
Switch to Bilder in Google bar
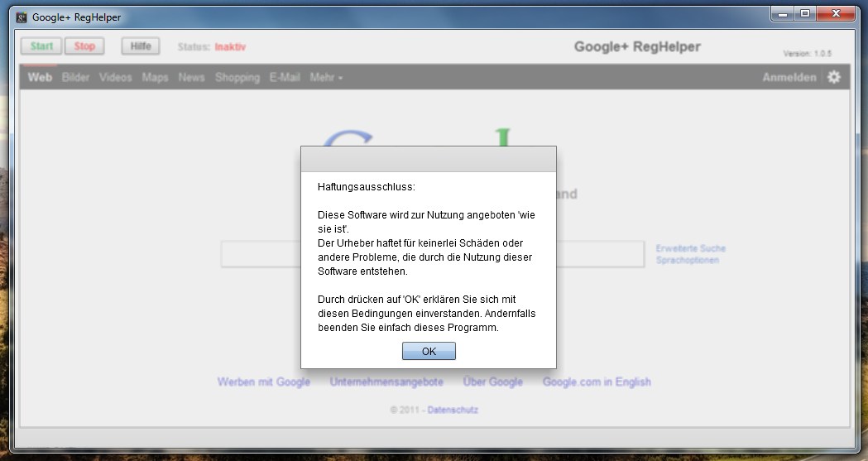[x=76, y=78]
